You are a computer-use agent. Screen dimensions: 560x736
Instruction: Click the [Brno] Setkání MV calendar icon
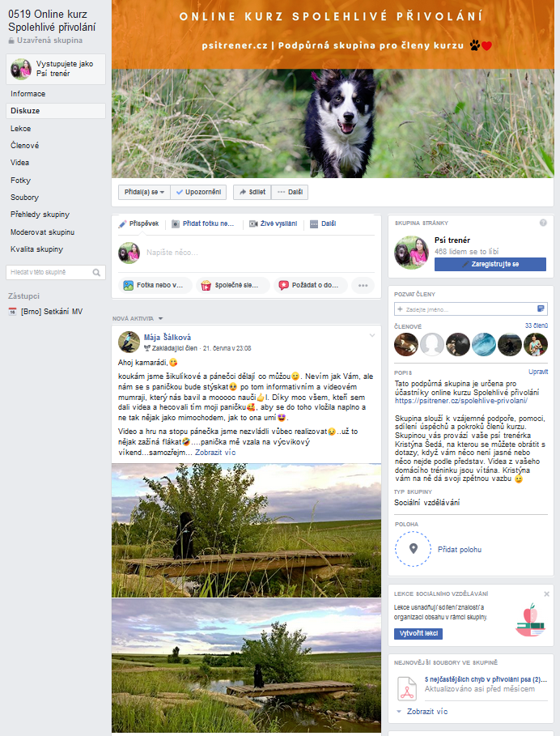13,312
